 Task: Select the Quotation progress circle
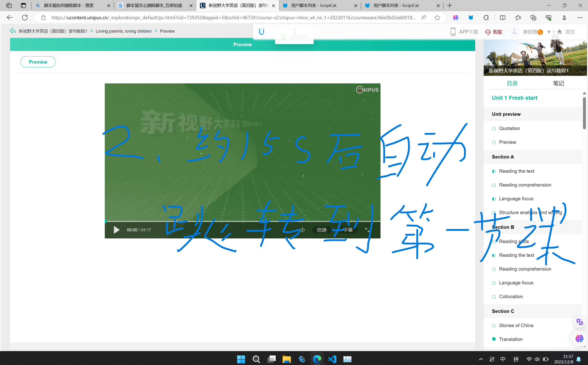[x=494, y=128]
